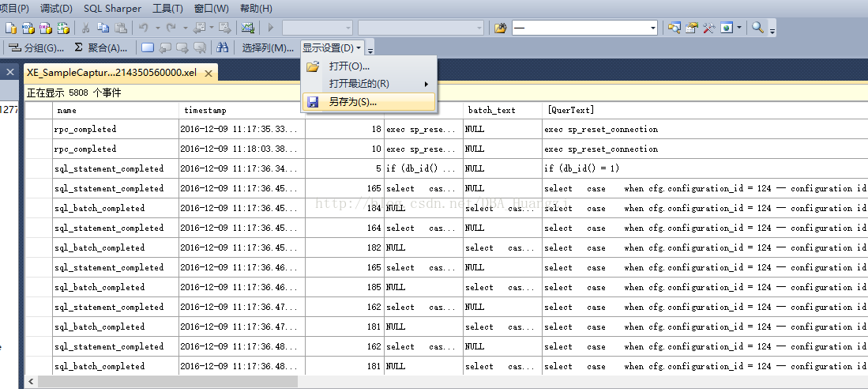This screenshot has height=389, width=868.
Task: Expand the web browser icon dropdown arrow
Action: click(739, 28)
